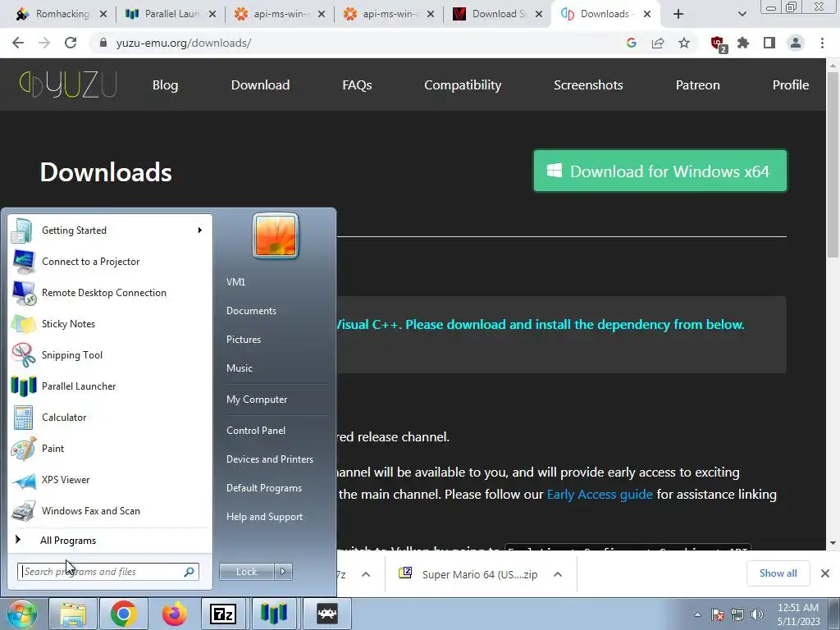The image size is (840, 630).
Task: Open Default Programs
Action: point(264,488)
